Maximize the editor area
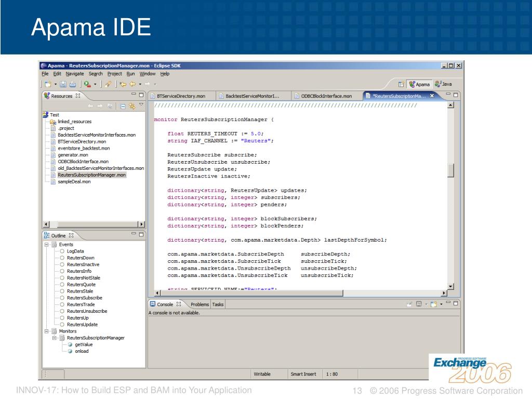Screen dimensions: 532x399 [x=456, y=95]
